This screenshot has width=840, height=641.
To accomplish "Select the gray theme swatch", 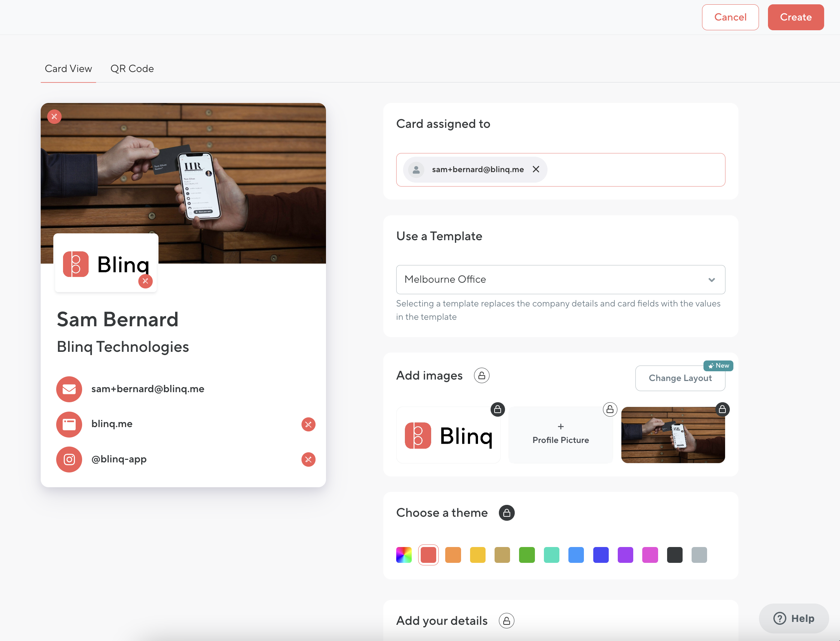I will click(699, 555).
